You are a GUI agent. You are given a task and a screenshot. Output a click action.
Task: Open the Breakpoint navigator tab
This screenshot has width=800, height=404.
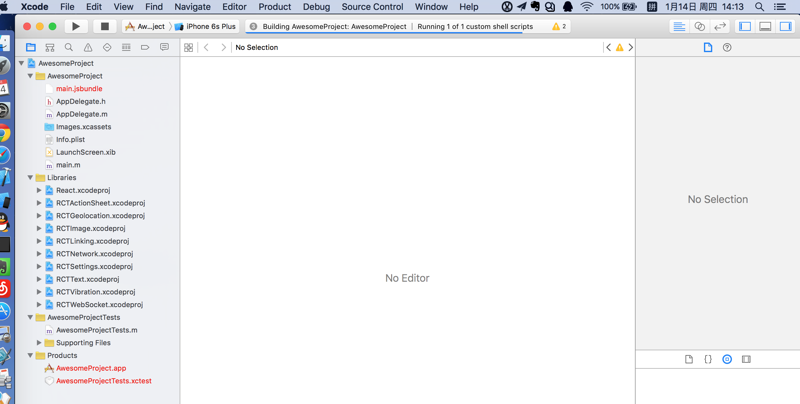(145, 47)
